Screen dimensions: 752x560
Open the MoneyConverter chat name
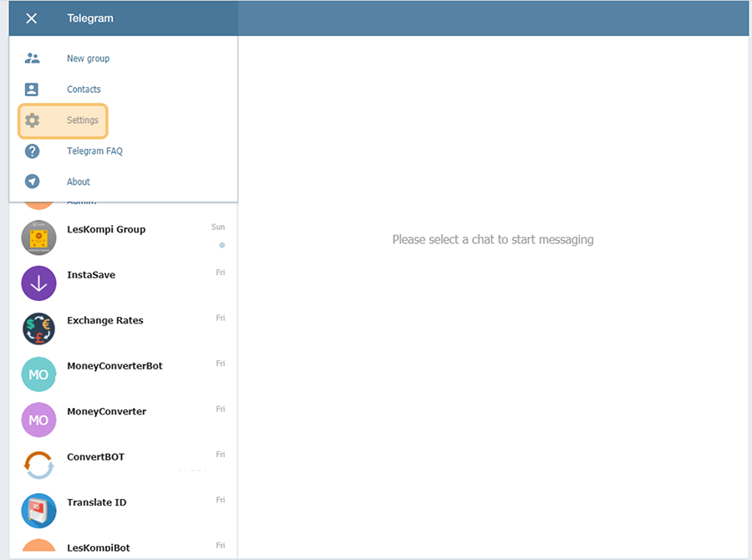click(x=106, y=412)
